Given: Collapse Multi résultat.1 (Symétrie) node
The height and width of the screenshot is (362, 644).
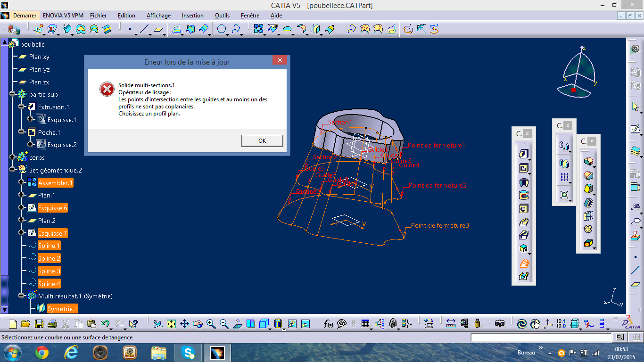Looking at the screenshot, I should pos(21,296).
